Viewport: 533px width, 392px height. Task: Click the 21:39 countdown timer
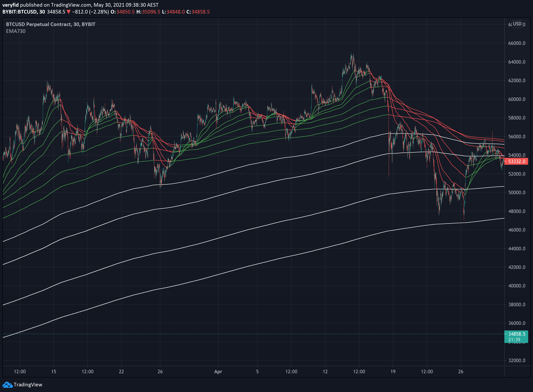tap(514, 340)
